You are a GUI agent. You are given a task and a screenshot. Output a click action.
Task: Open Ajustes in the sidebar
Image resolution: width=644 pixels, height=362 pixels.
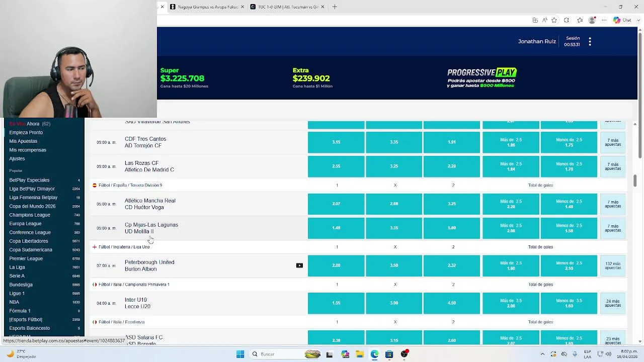click(17, 158)
